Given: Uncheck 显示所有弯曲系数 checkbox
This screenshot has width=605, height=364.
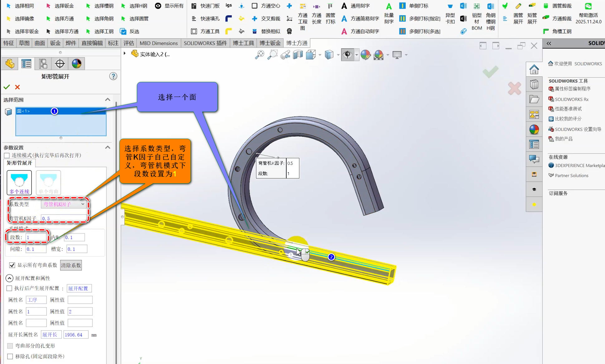Looking at the screenshot, I should (12, 265).
